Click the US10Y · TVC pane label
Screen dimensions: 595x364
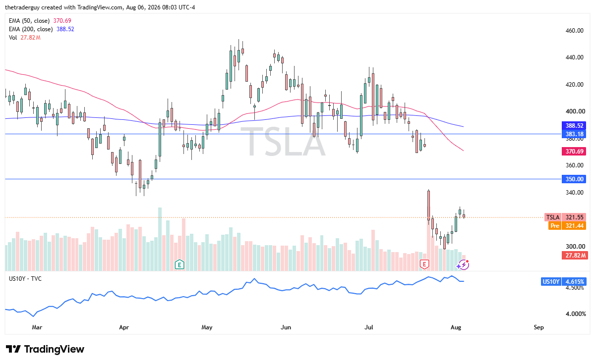[25, 279]
